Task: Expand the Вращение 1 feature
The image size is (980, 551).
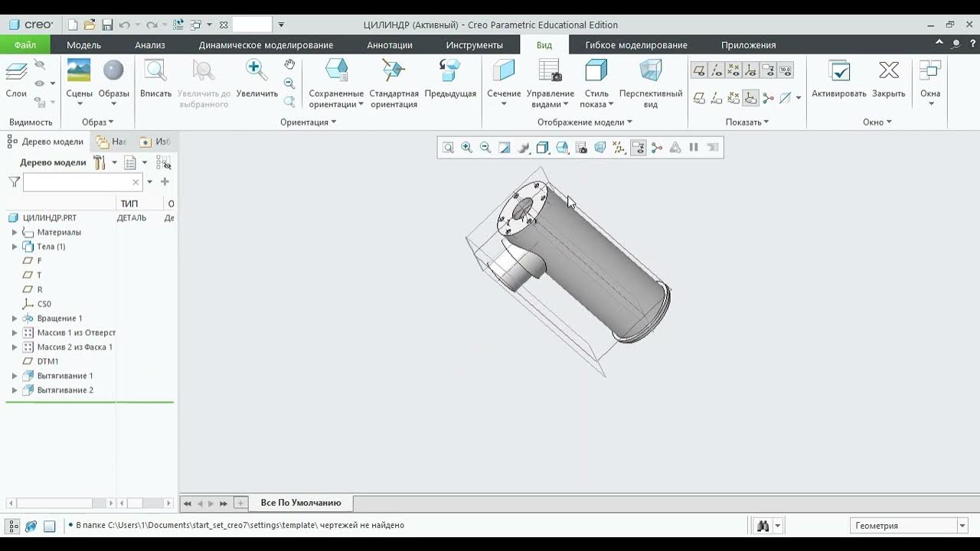Action: 14,318
